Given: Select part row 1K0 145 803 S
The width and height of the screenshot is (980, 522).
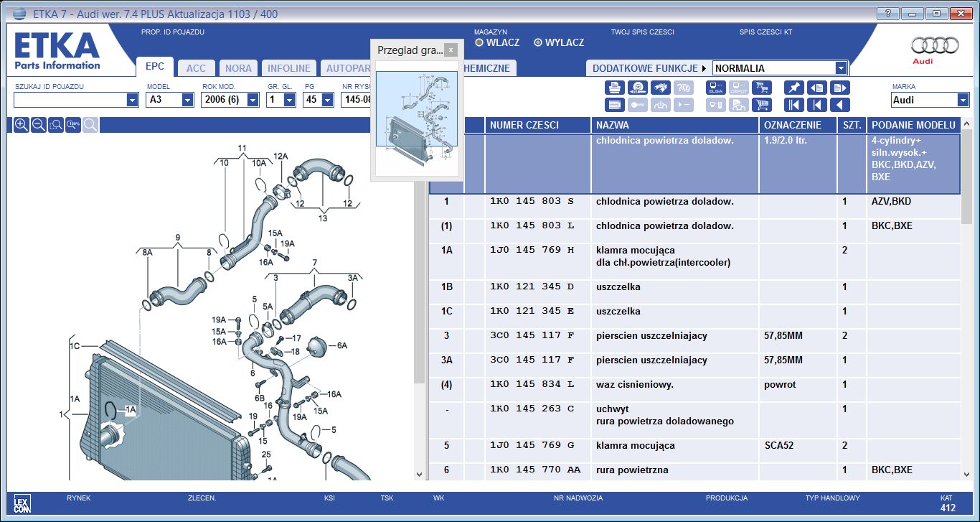Looking at the screenshot, I should [694, 206].
